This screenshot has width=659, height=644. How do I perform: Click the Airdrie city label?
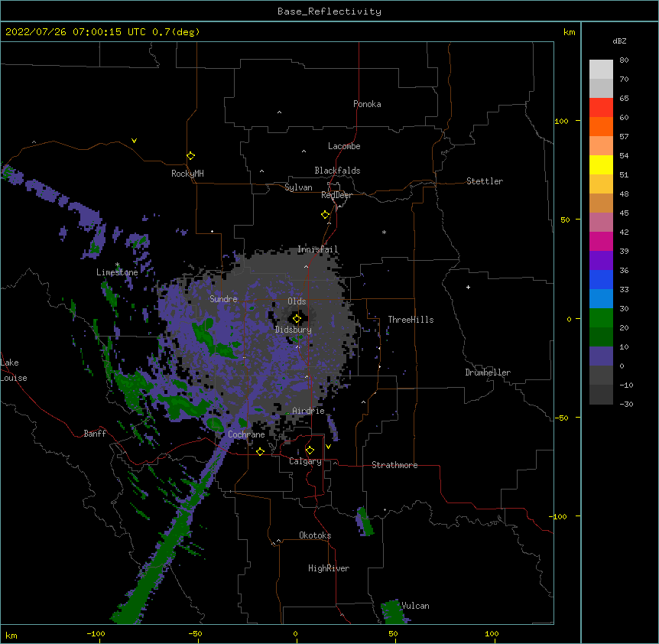click(309, 411)
